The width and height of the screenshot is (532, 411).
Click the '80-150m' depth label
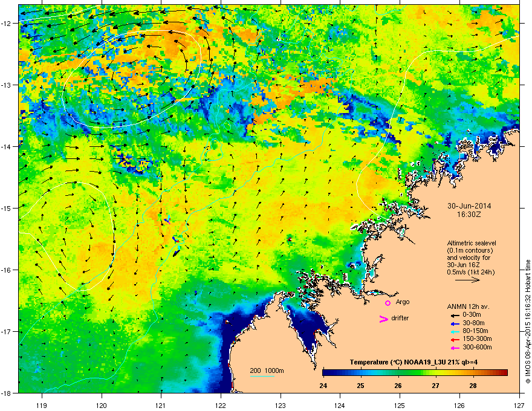(475, 331)
